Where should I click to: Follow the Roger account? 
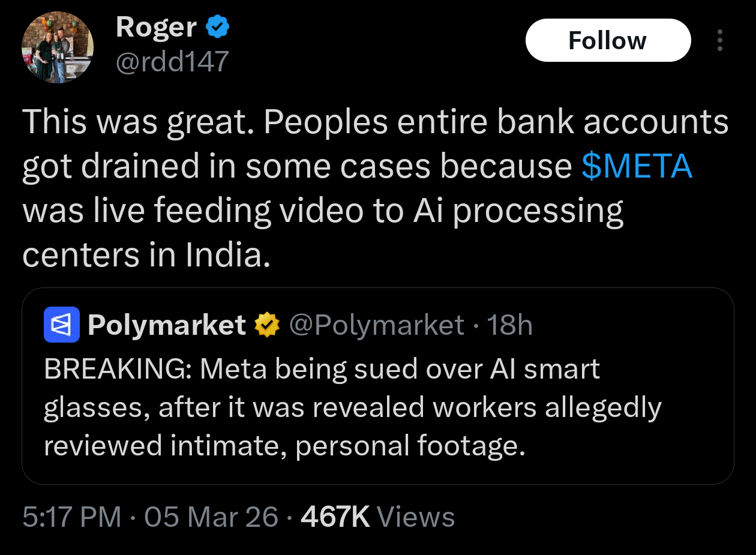[607, 41]
